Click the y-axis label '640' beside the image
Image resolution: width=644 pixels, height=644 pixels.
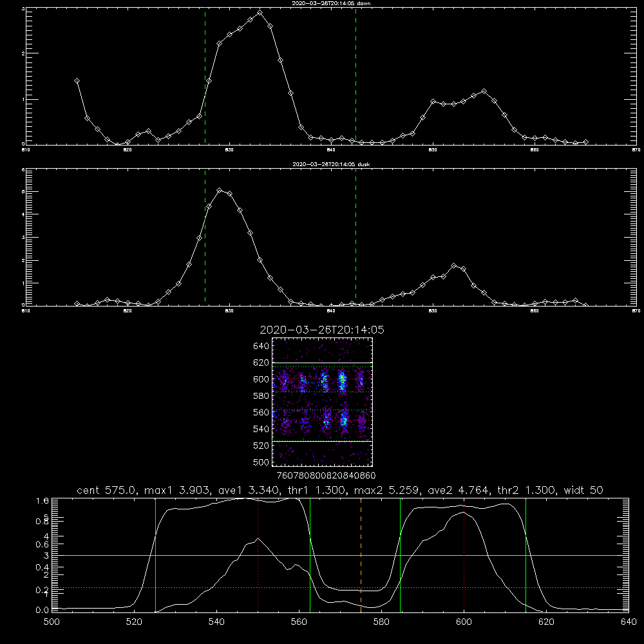pyautogui.click(x=261, y=346)
